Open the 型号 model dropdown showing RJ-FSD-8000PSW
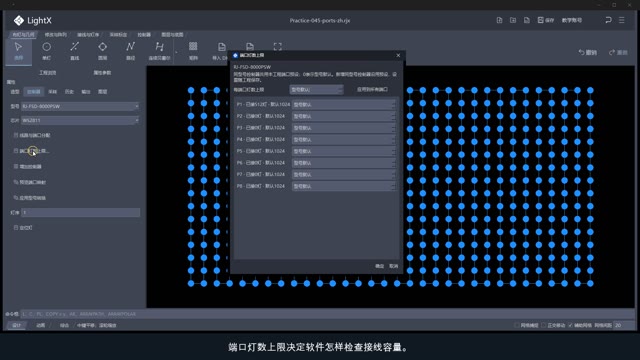The width and height of the screenshot is (640, 360). (80, 106)
